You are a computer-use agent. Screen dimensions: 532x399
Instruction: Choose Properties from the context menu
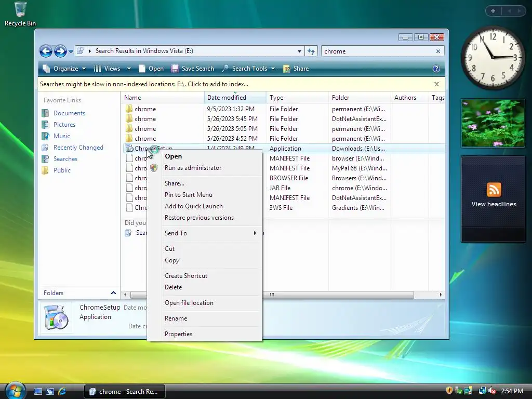point(205,334)
